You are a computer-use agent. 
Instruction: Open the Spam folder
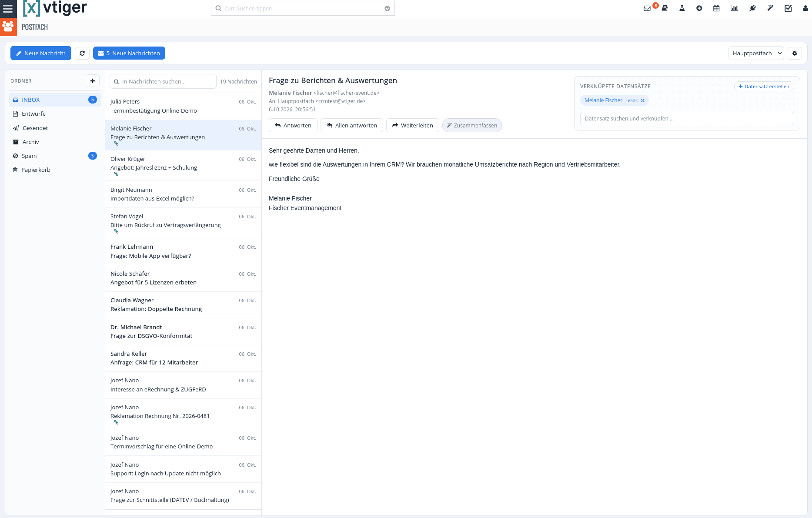click(55, 156)
